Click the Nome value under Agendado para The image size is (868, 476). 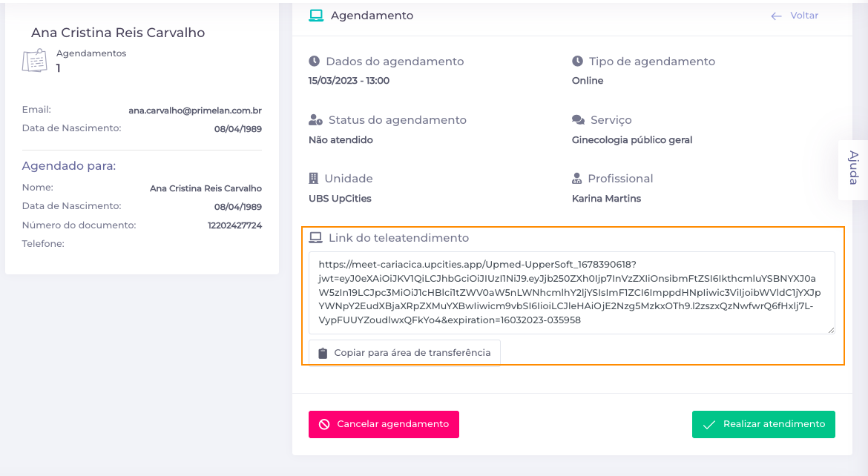point(206,188)
